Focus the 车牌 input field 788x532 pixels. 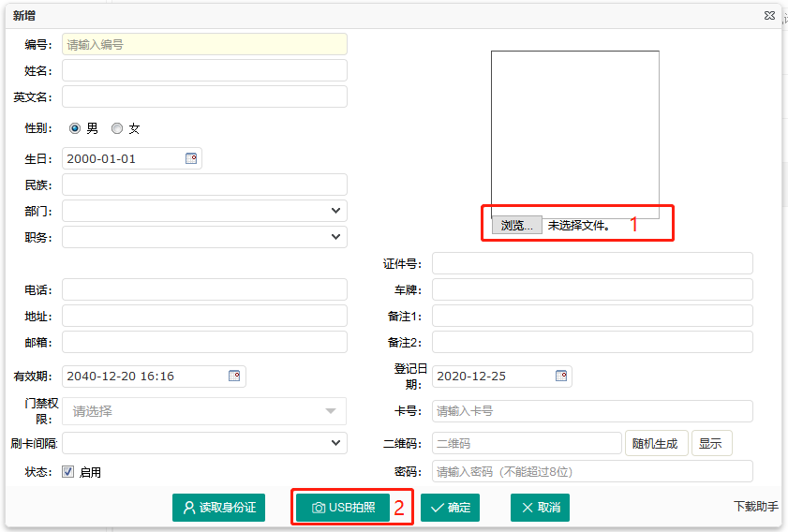coord(592,289)
